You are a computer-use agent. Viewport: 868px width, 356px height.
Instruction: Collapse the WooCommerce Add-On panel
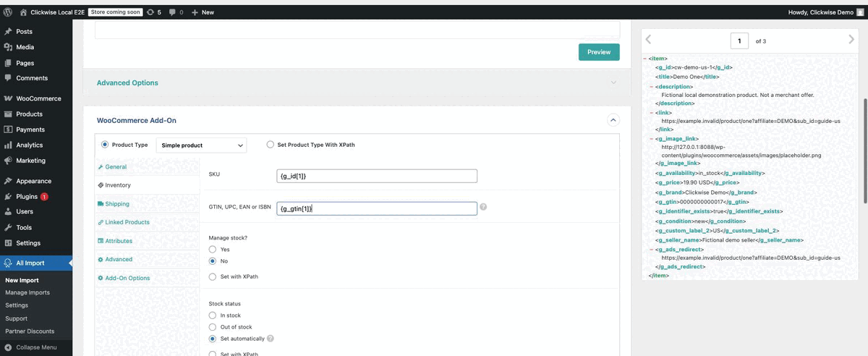pyautogui.click(x=613, y=119)
